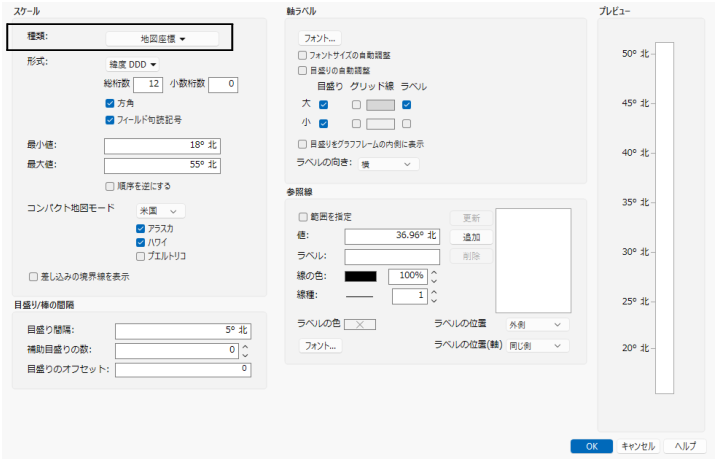This screenshot has height=461, width=717.
Task: Toggle the 大 row 目盛り checkbox
Action: pyautogui.click(x=324, y=105)
